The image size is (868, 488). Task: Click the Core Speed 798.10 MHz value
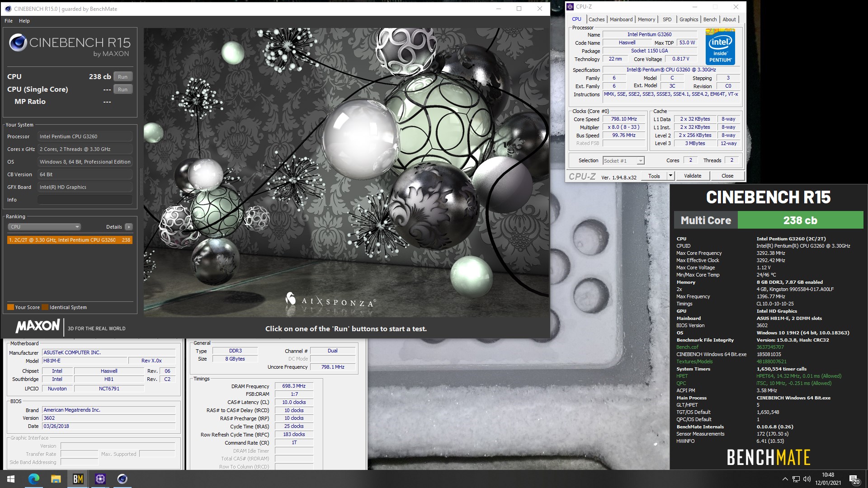click(x=624, y=119)
